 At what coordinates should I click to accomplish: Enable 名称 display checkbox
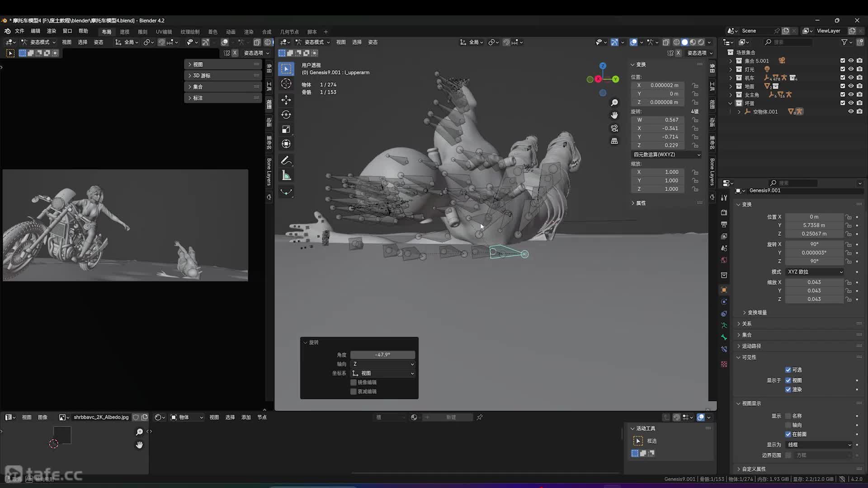pos(788,416)
